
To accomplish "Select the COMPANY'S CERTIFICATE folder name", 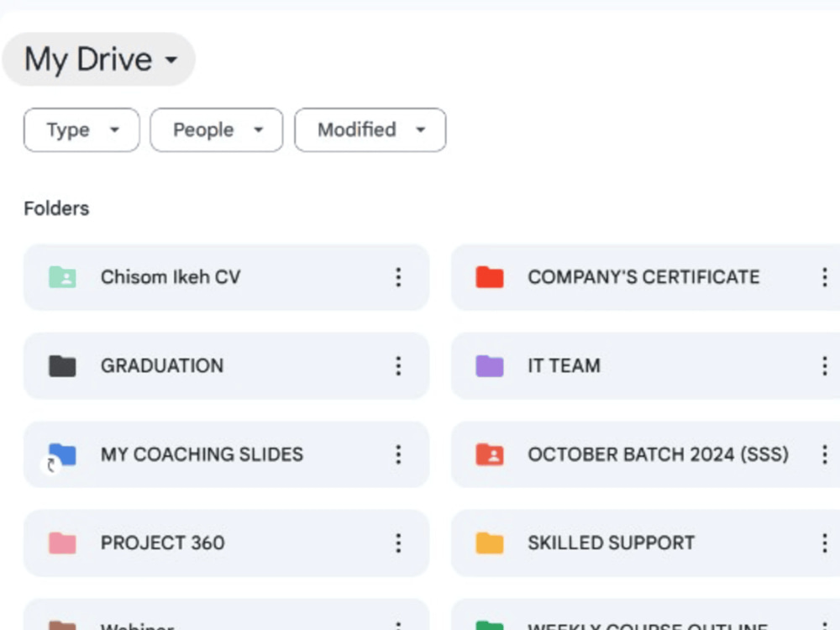I will [x=643, y=277].
